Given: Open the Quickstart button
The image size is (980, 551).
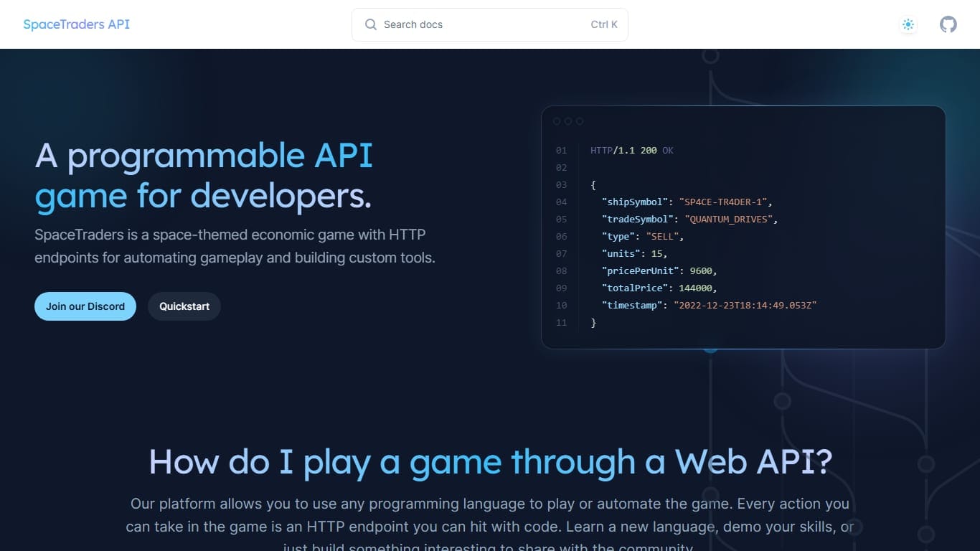Looking at the screenshot, I should (184, 306).
